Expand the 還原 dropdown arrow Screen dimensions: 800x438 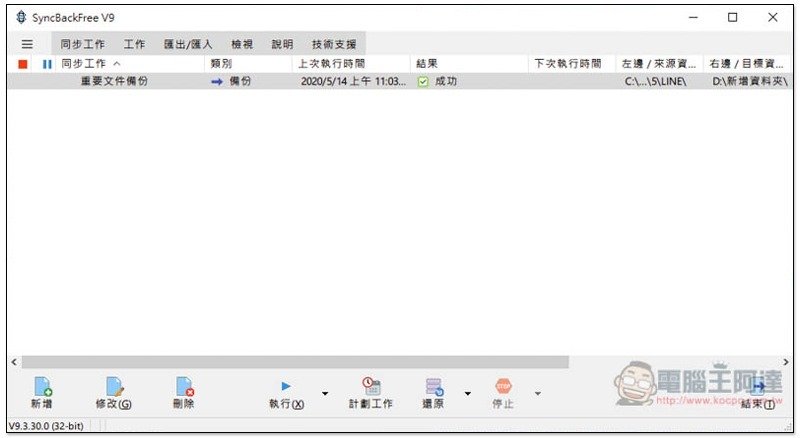point(467,393)
